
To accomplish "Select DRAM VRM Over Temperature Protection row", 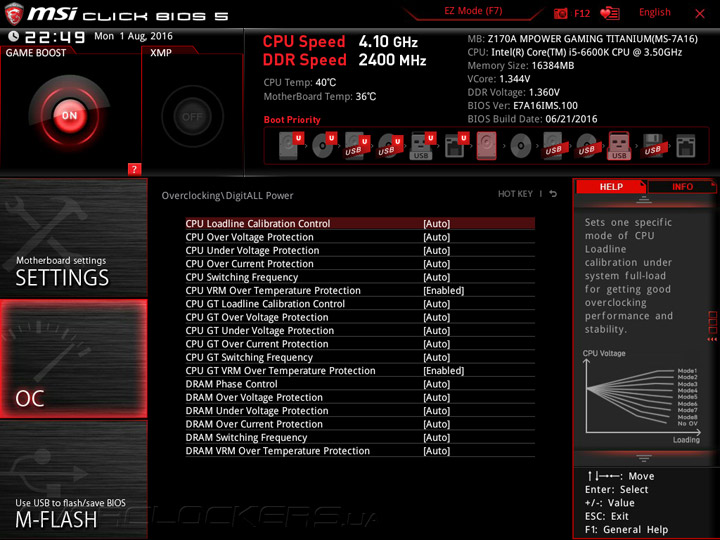I will point(360,450).
